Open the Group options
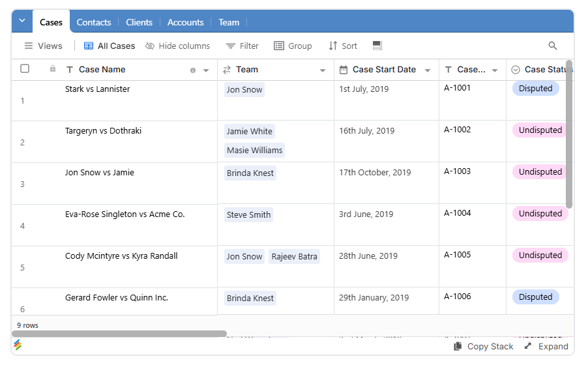This screenshot has height=365, width=588. click(x=293, y=46)
